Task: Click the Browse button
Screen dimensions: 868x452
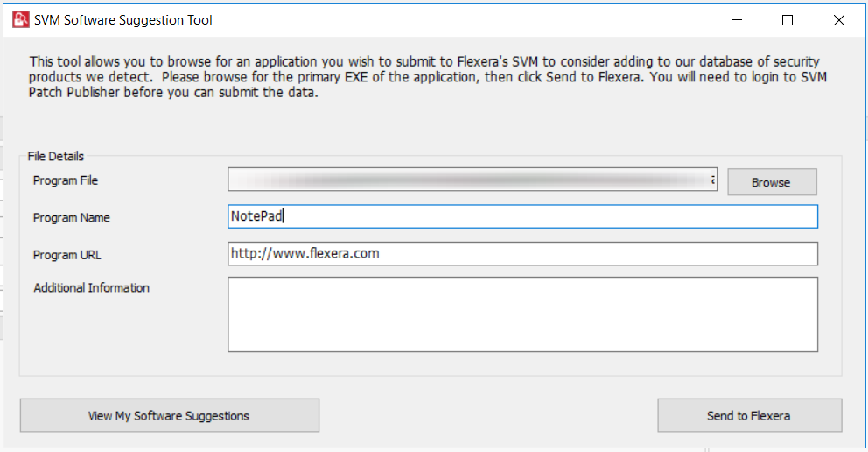Action: [x=772, y=182]
